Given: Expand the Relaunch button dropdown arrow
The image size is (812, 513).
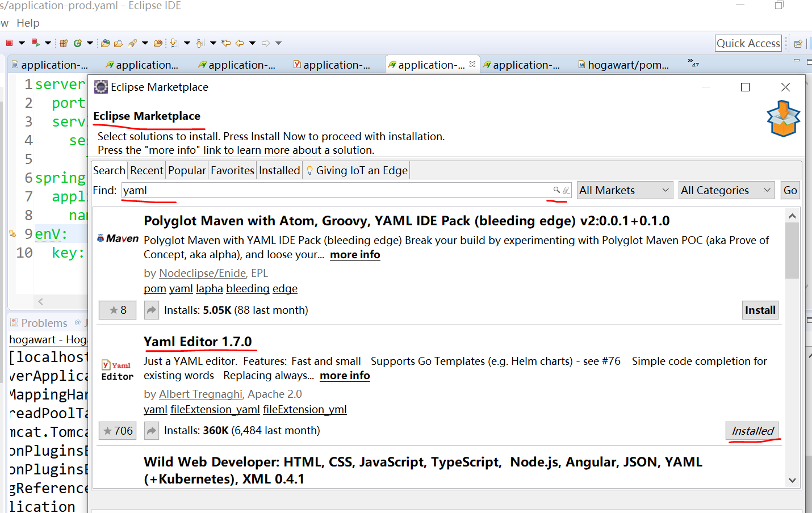Looking at the screenshot, I should click(48, 43).
